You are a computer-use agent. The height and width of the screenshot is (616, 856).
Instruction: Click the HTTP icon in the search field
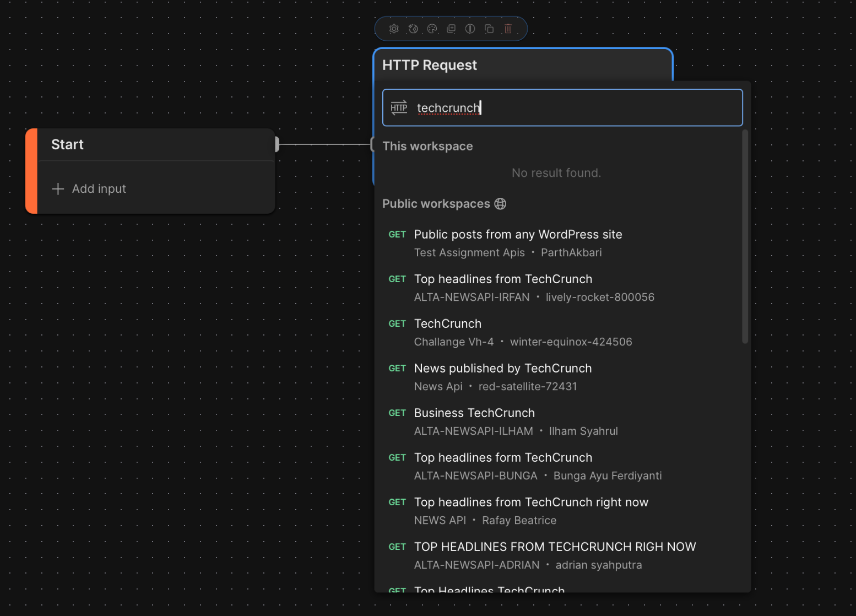tap(399, 107)
